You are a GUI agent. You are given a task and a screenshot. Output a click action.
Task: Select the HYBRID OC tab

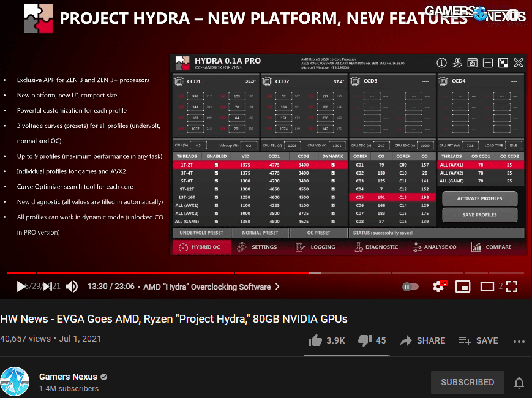(202, 247)
